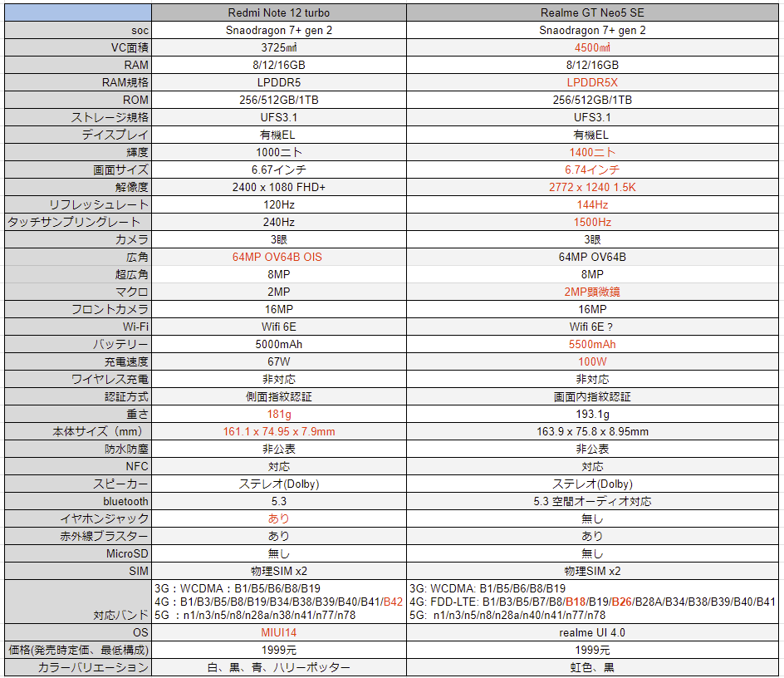The image size is (784, 678).
Task: Select the '5500mAh' cell
Action: (x=592, y=344)
